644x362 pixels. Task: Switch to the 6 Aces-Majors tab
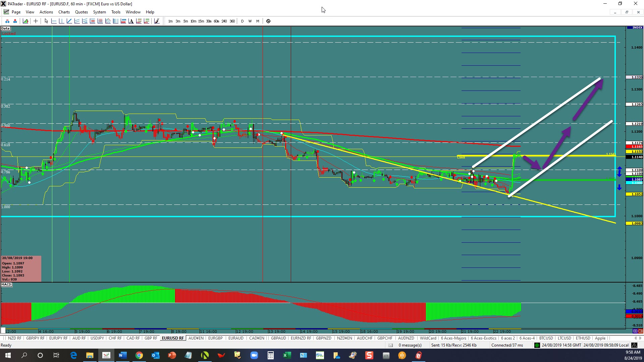tap(453, 338)
